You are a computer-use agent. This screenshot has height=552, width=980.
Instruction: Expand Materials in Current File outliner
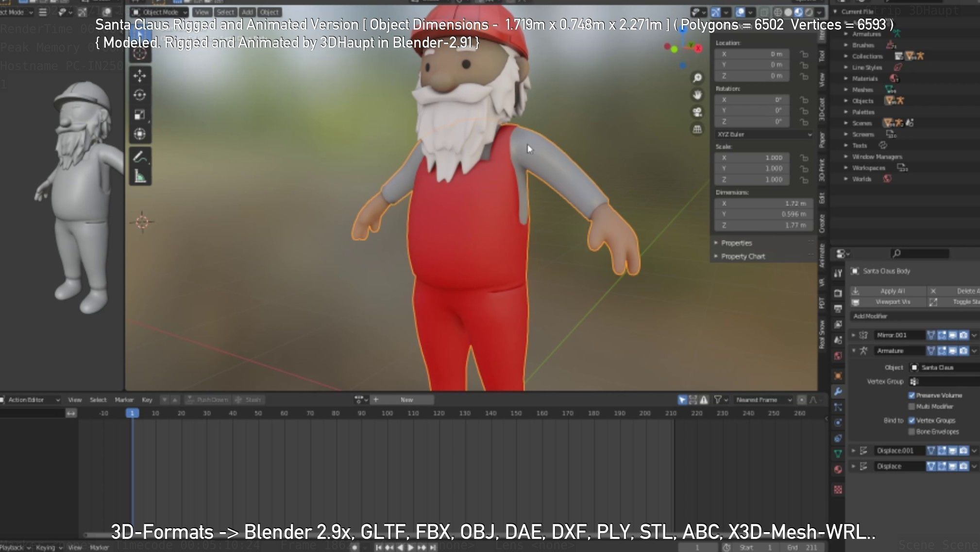pos(846,79)
